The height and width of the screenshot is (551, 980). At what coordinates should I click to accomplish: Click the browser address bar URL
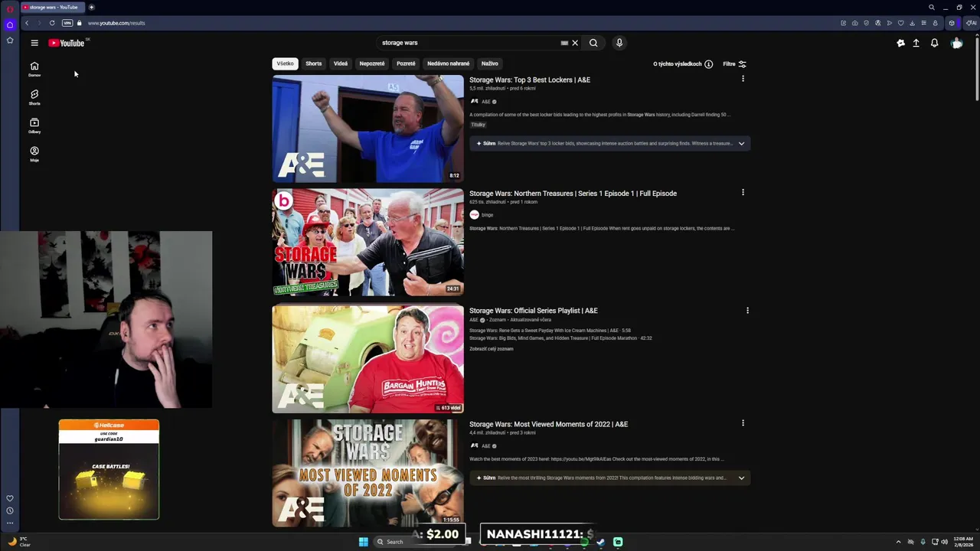click(116, 23)
